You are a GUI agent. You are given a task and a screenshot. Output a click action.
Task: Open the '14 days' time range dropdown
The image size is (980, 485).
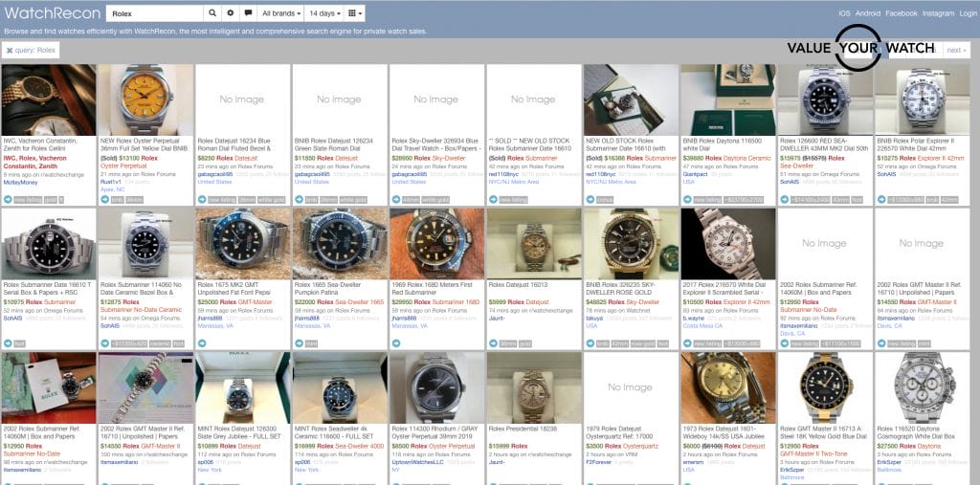325,14
